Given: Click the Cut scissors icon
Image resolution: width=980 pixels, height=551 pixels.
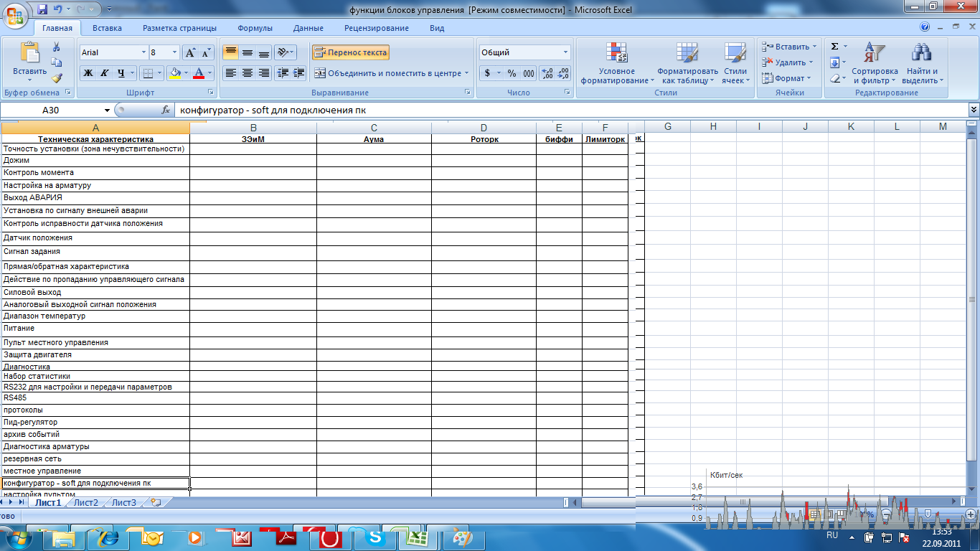Looking at the screenshot, I should point(57,47).
